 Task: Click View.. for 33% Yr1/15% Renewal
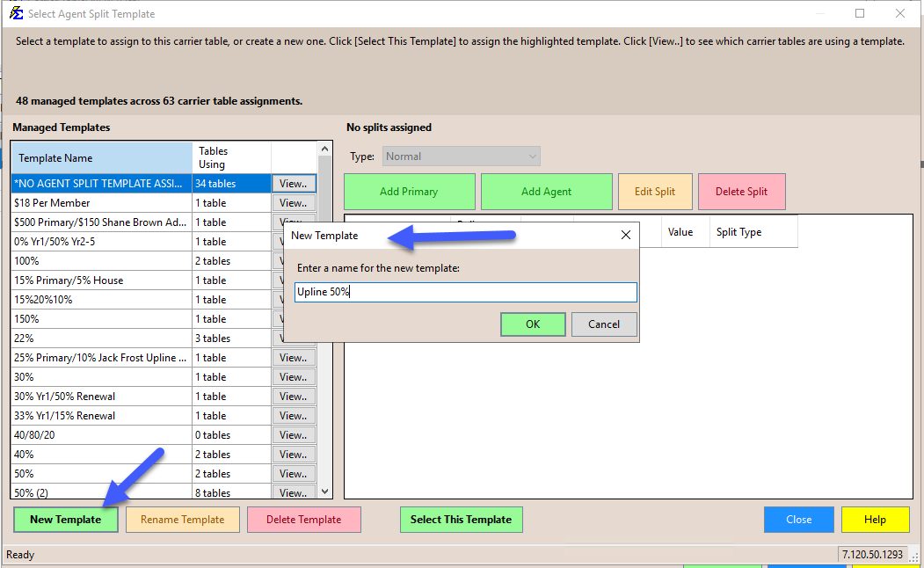pyautogui.click(x=294, y=415)
